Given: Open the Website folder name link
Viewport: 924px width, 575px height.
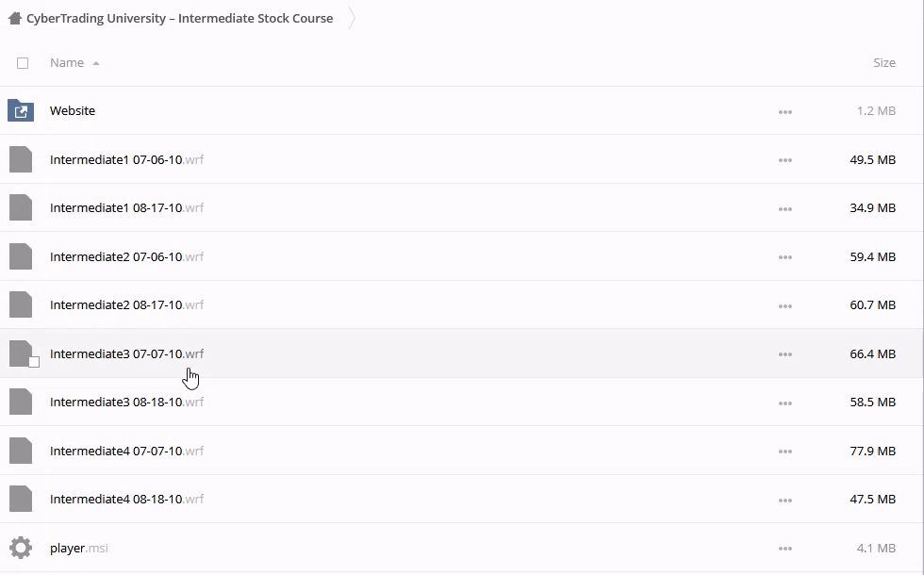Looking at the screenshot, I should click(73, 111).
